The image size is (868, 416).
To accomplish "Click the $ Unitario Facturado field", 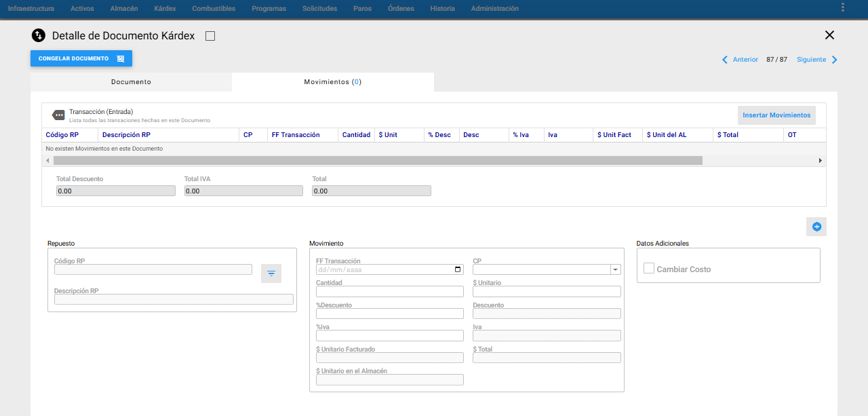I will (390, 358).
